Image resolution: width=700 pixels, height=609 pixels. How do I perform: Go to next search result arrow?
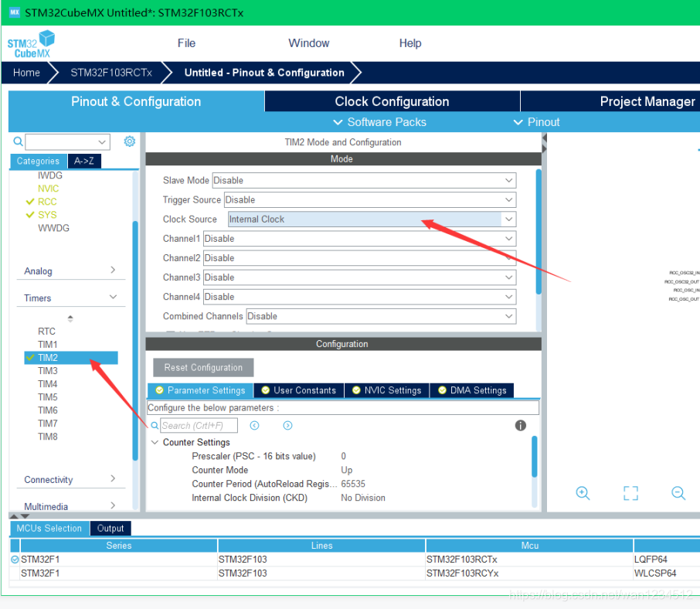point(287,426)
